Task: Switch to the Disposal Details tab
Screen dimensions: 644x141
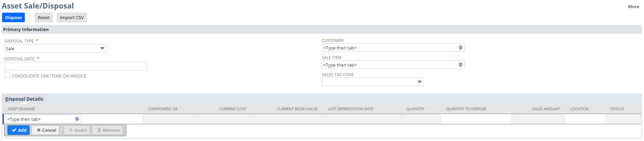Action: pos(24,99)
